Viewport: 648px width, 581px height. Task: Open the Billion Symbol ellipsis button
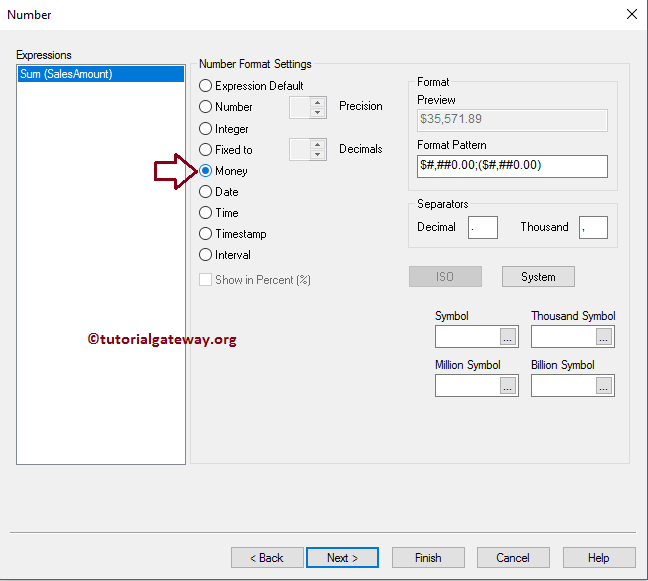pyautogui.click(x=604, y=386)
